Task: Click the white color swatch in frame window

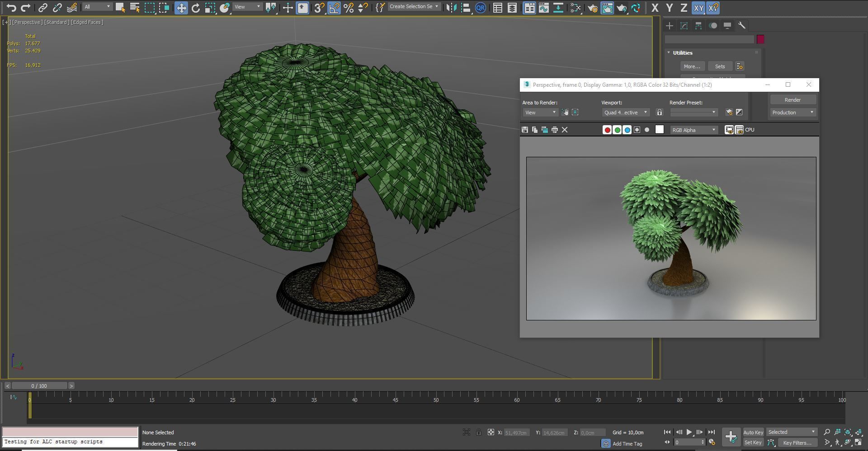Action: point(660,130)
